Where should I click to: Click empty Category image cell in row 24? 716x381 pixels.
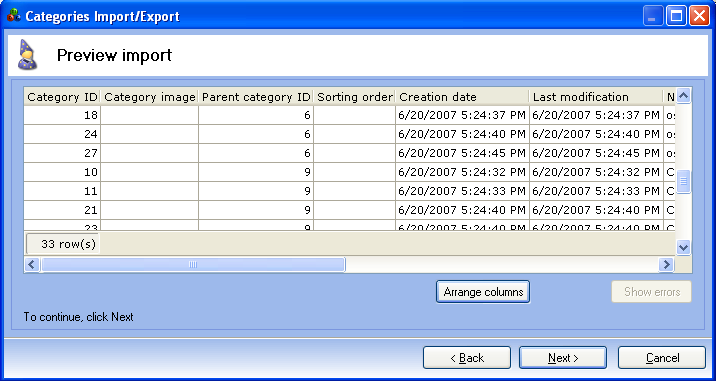pos(150,134)
